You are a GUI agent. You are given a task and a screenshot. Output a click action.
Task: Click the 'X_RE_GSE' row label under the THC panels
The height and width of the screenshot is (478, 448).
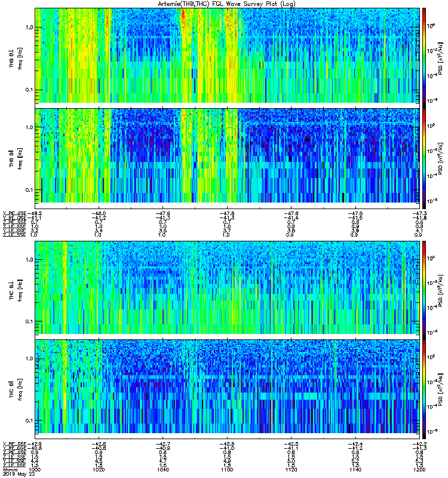[14, 444]
